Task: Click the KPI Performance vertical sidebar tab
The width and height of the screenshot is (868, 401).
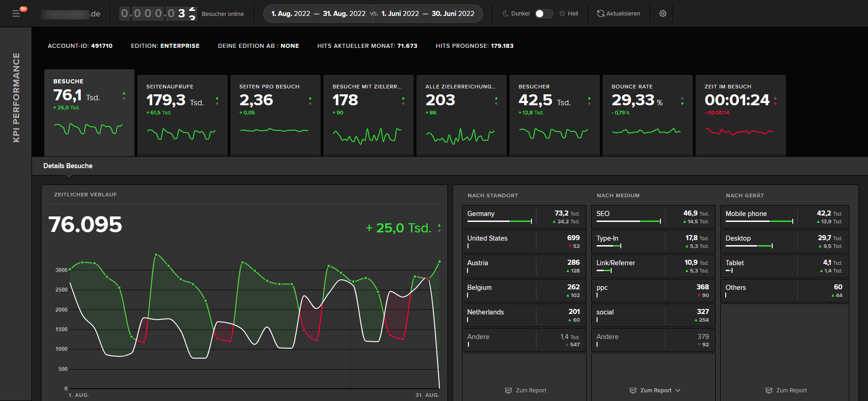Action: [x=16, y=98]
